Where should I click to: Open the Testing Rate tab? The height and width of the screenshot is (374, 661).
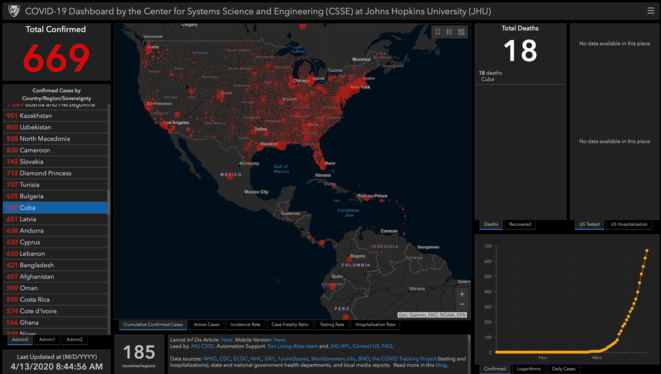point(332,325)
